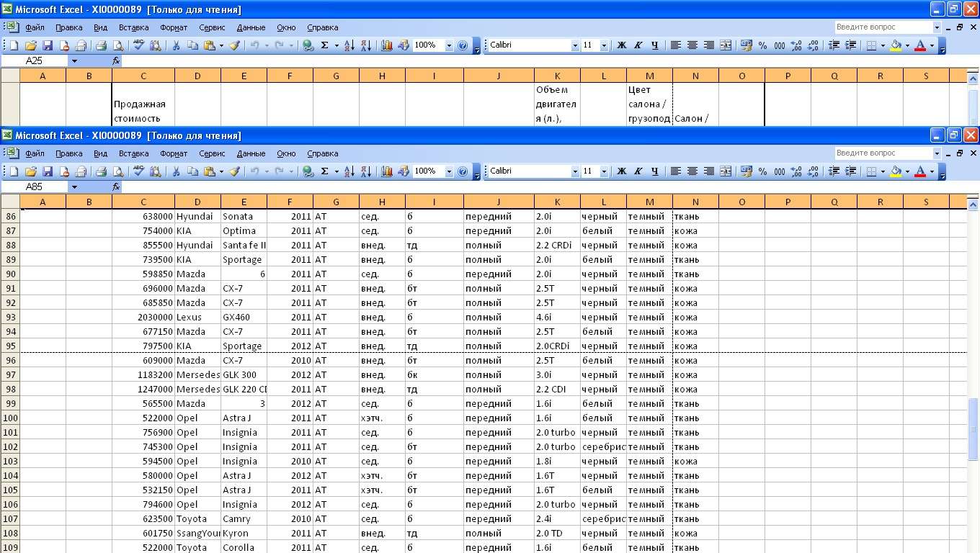
Task: Open Формат menu in front window
Action: click(x=174, y=153)
